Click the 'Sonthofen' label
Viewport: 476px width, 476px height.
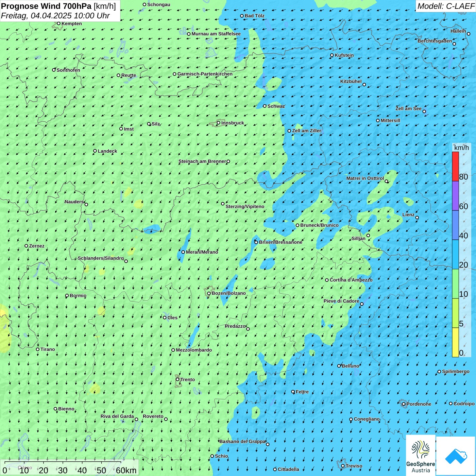pos(68,70)
